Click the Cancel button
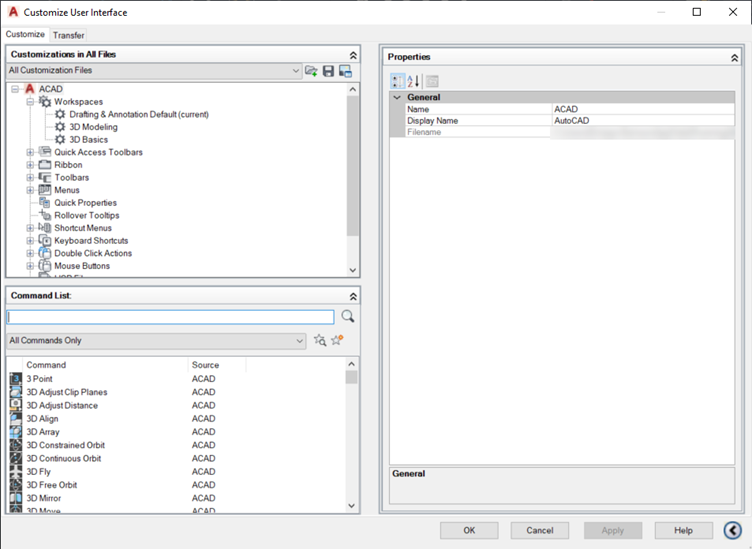Screen dimensions: 752x549 (x=540, y=530)
